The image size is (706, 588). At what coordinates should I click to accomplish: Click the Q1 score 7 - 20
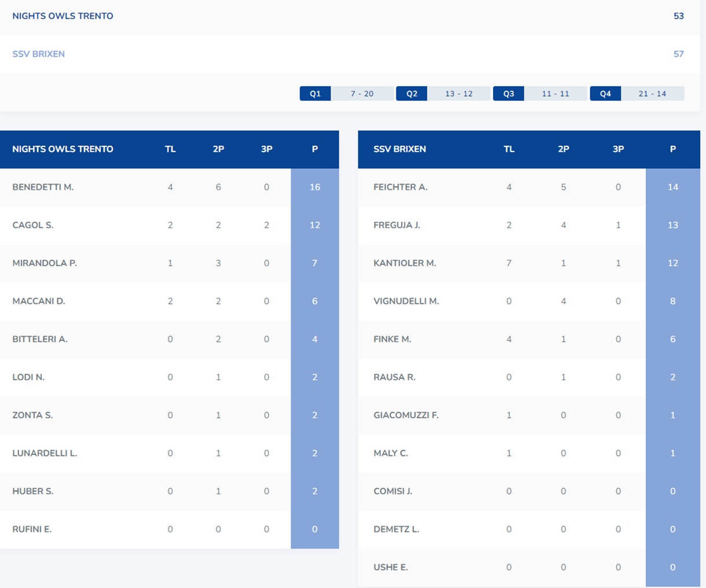click(x=362, y=94)
